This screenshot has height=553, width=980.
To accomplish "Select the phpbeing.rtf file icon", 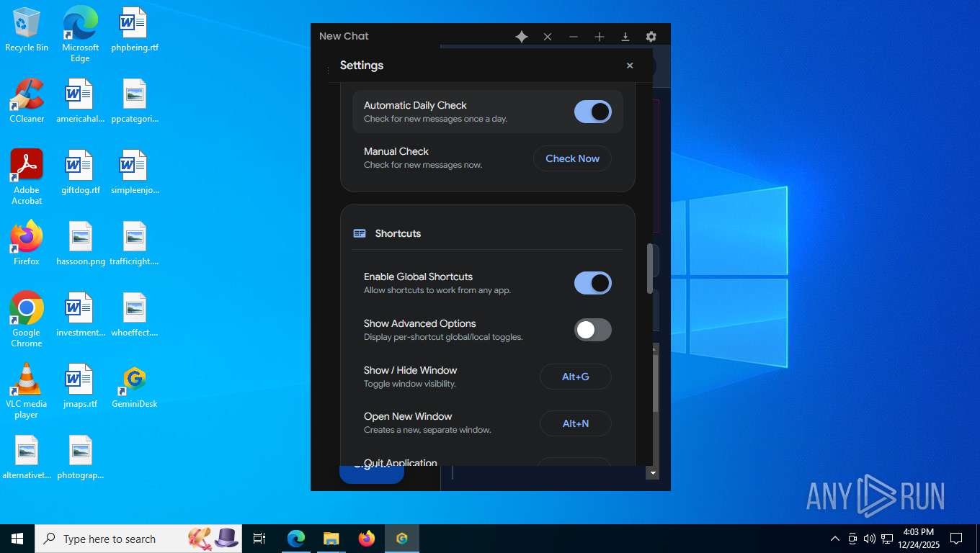I will [x=135, y=30].
